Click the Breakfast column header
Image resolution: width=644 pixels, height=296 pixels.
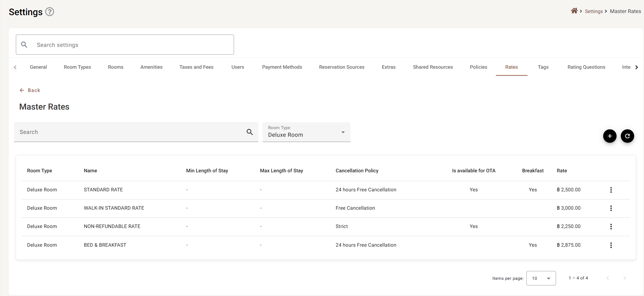(x=533, y=171)
